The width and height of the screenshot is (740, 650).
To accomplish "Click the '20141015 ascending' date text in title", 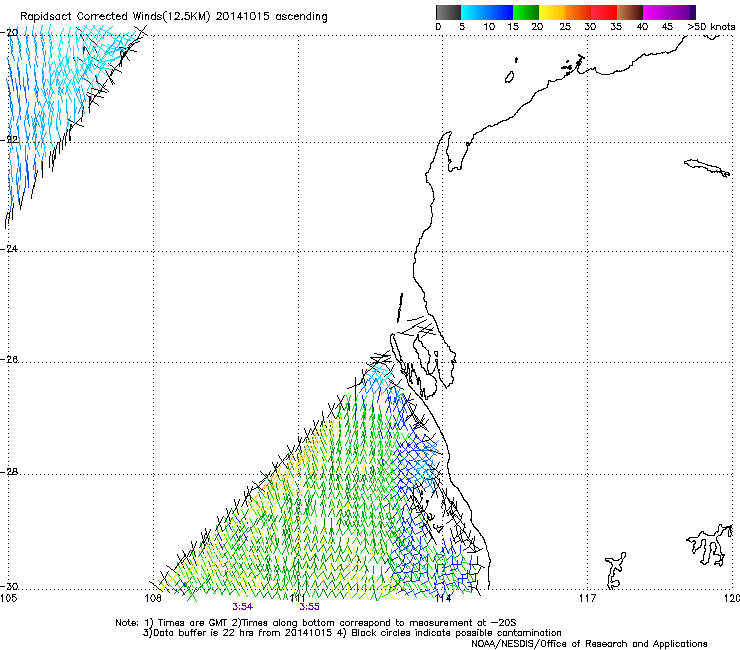I will point(271,17).
